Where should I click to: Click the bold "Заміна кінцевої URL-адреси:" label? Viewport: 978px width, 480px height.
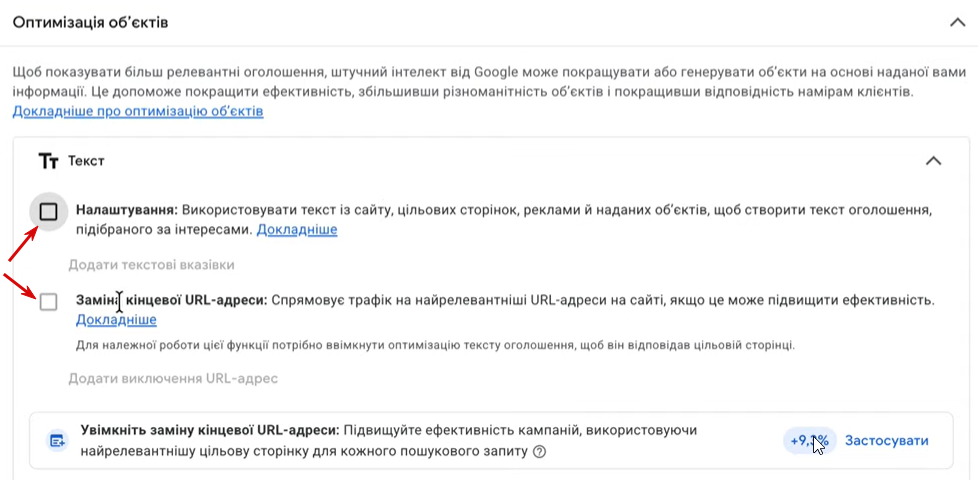point(170,300)
